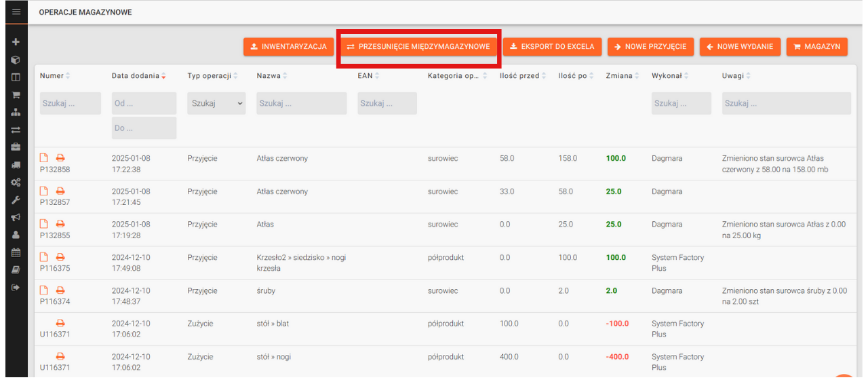Open the Typ operacji filter dropdown

pyautogui.click(x=216, y=103)
